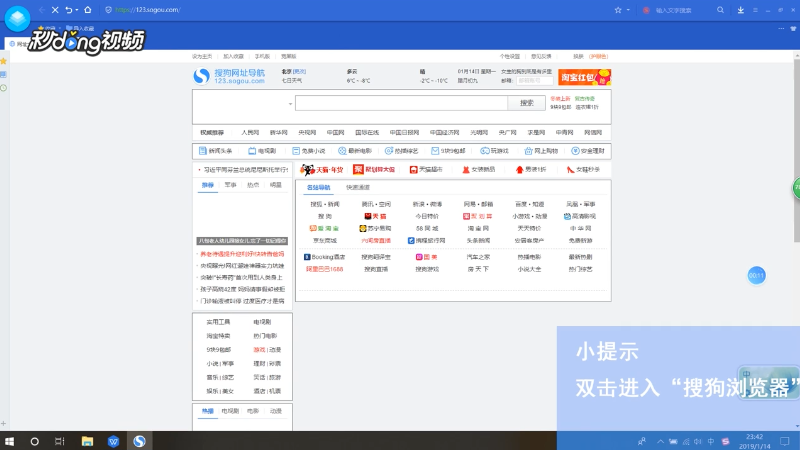
Task: Open the browser downloads icon
Action: (x=741, y=10)
